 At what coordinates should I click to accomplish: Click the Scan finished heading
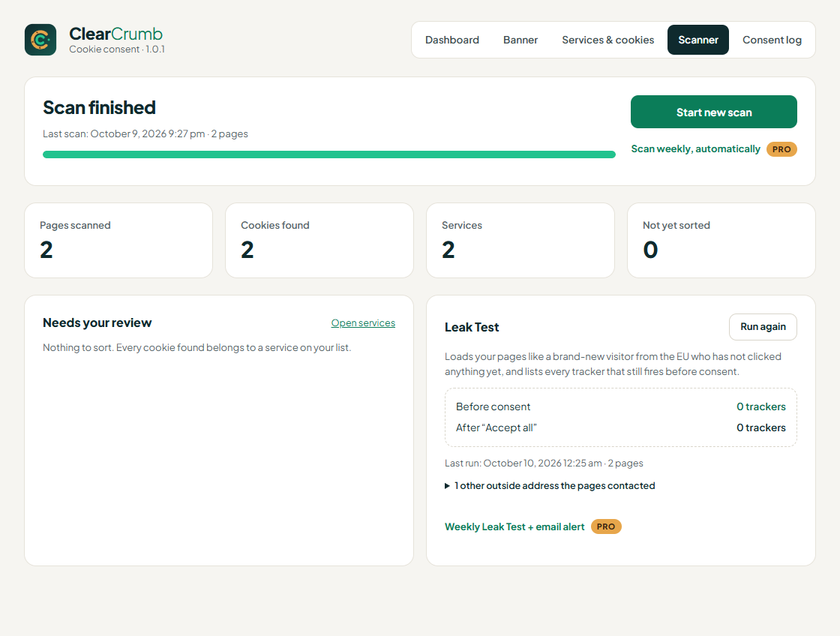coord(99,108)
